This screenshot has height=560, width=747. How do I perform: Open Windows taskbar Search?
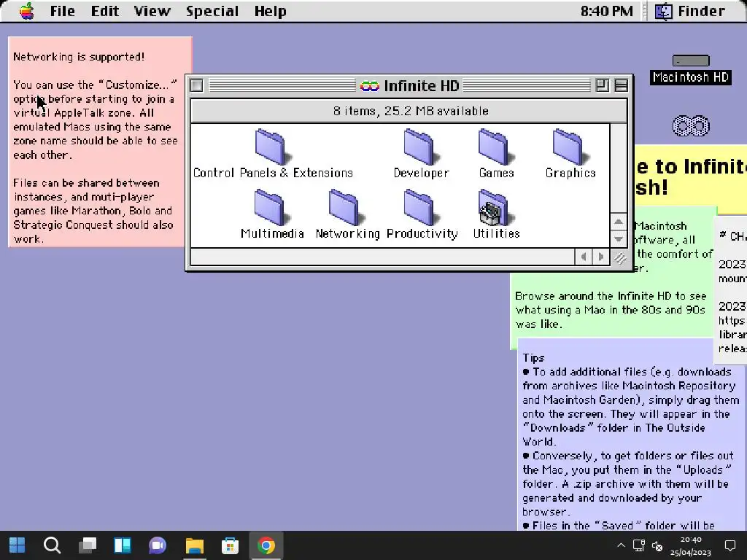tap(52, 545)
